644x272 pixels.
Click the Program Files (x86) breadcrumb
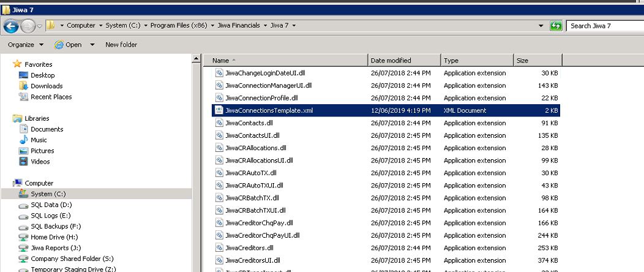pos(179,26)
